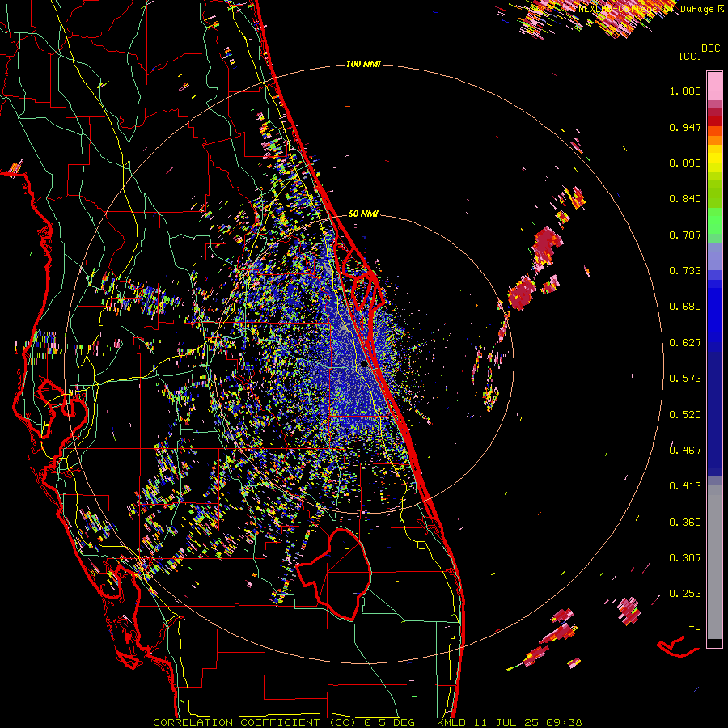Click the 0.573 legend value
This screenshot has height=728, width=728.
click(685, 379)
